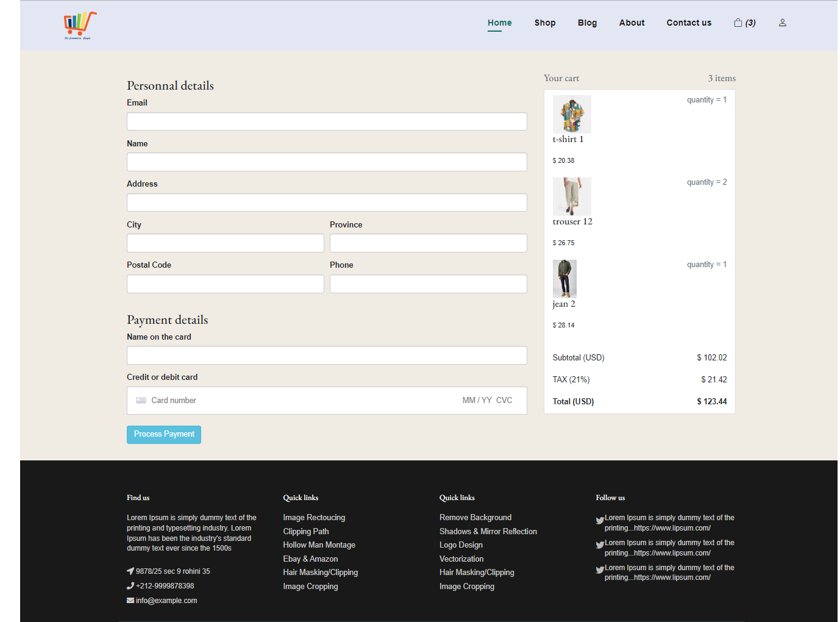Open the Shop page

click(544, 23)
